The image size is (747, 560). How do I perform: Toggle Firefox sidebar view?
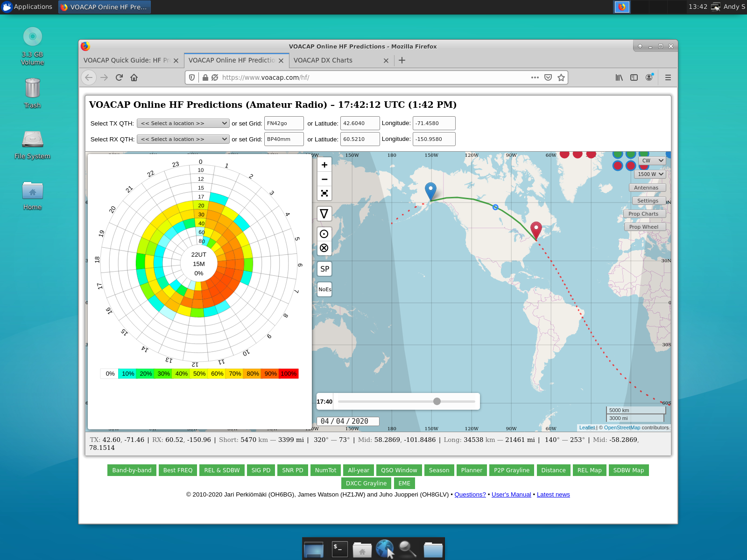tap(634, 77)
